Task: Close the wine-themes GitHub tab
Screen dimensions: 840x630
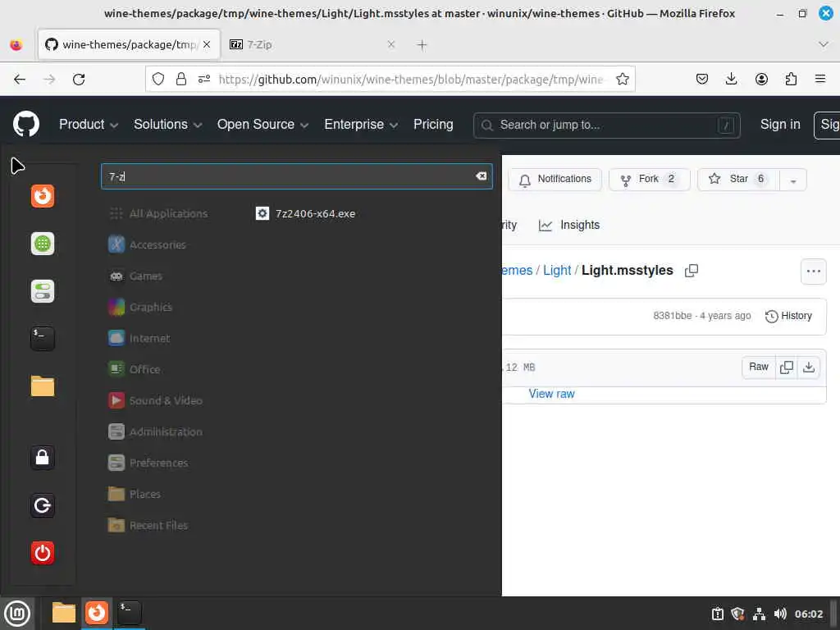Action: click(x=207, y=44)
